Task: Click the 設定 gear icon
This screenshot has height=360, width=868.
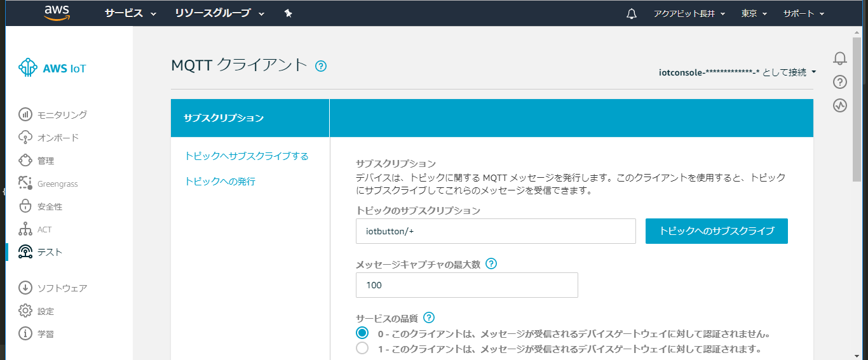Action: coord(25,311)
